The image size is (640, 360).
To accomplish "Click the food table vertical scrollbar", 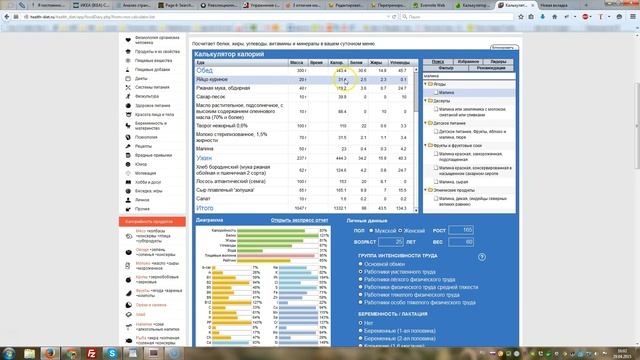I will pos(416,140).
